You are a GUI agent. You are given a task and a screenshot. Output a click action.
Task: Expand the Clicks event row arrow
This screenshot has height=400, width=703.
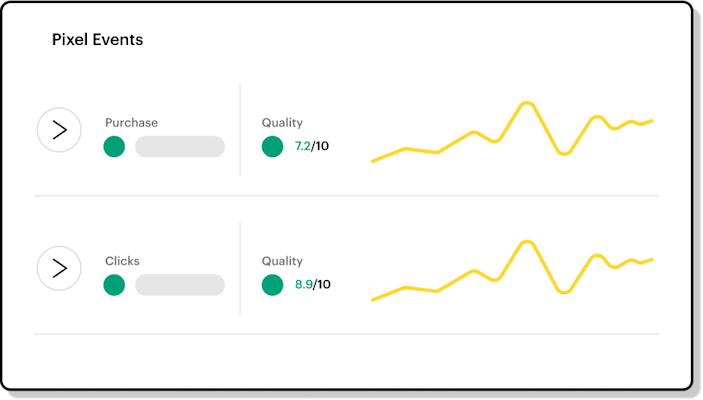pos(59,268)
